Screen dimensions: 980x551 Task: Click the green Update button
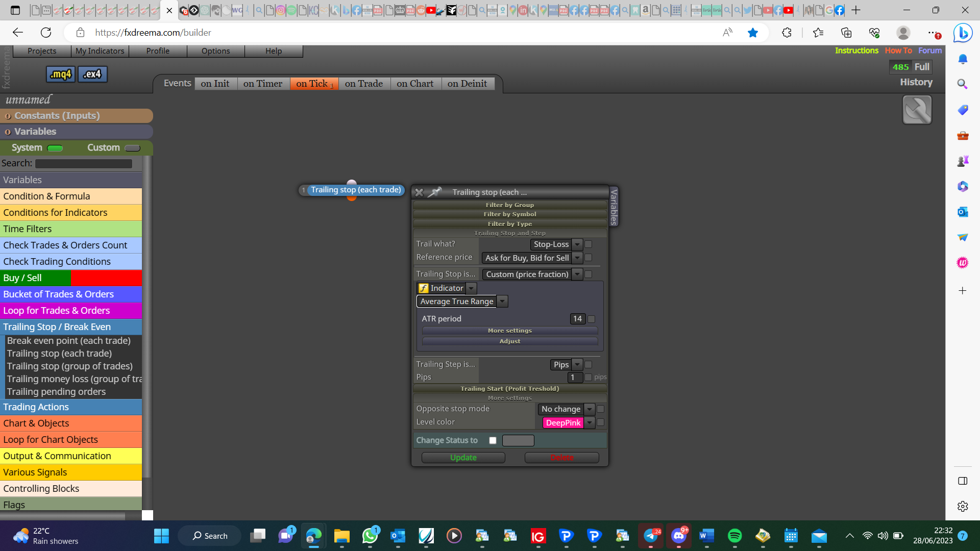[463, 458]
